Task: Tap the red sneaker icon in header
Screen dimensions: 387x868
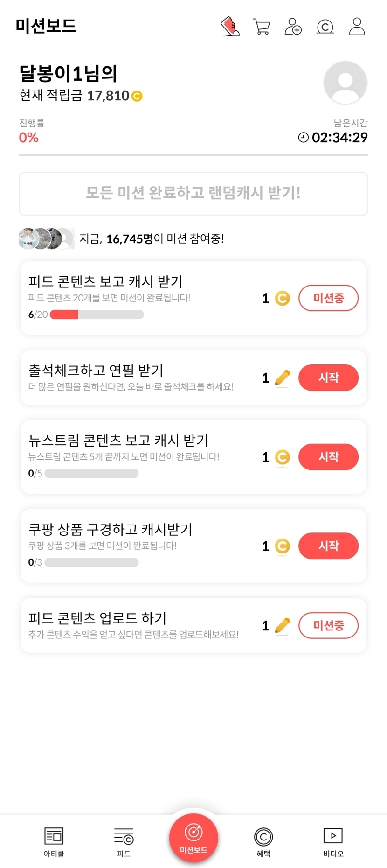Action: click(230, 27)
